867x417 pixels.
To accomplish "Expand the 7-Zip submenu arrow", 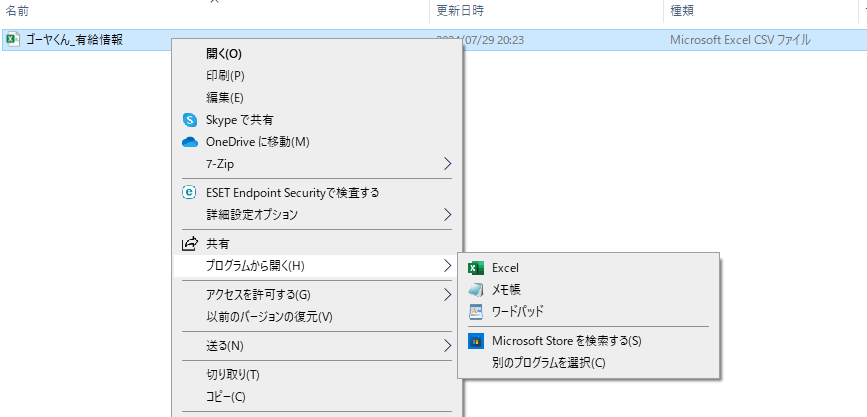I will [x=447, y=163].
